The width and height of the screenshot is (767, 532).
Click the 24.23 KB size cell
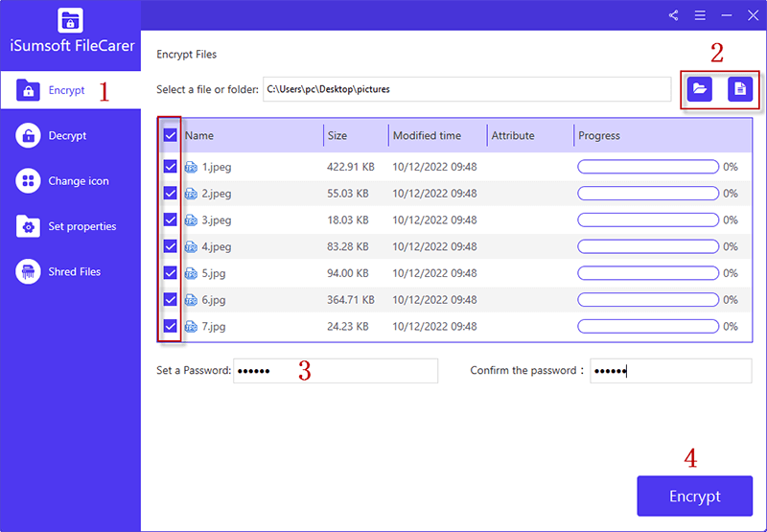click(x=348, y=326)
